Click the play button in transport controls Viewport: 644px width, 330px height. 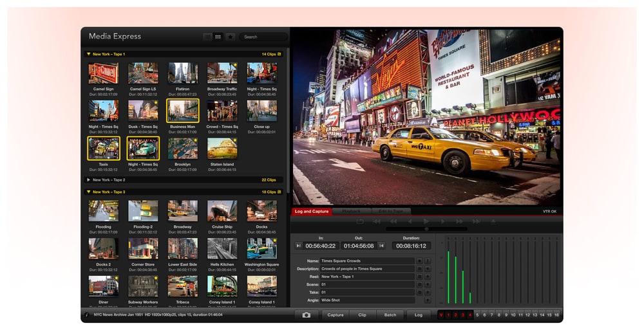click(426, 221)
